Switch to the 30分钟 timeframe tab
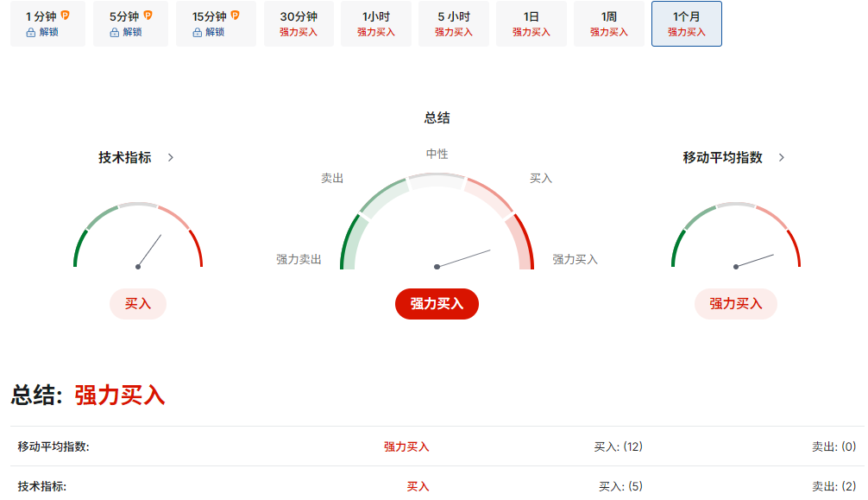Viewport: 868px width, 500px height. (299, 24)
